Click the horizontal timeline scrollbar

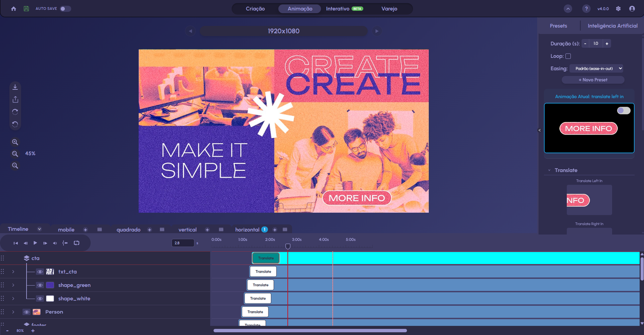point(310,331)
